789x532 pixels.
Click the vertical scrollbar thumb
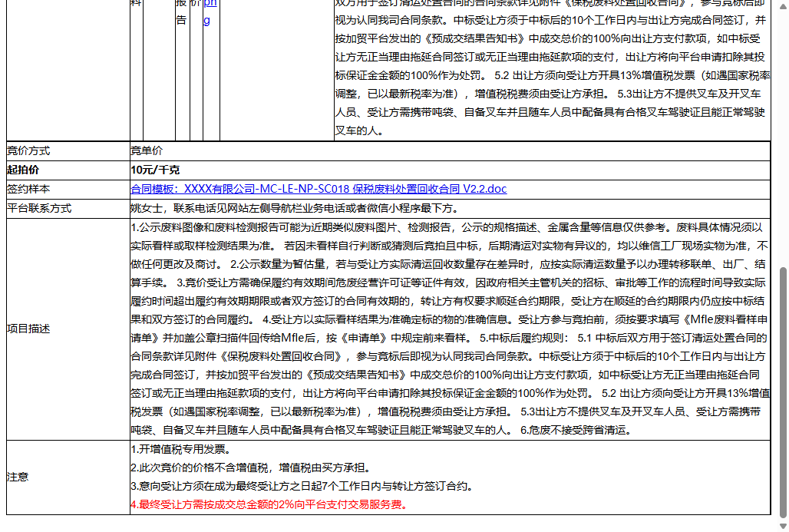pos(782,392)
